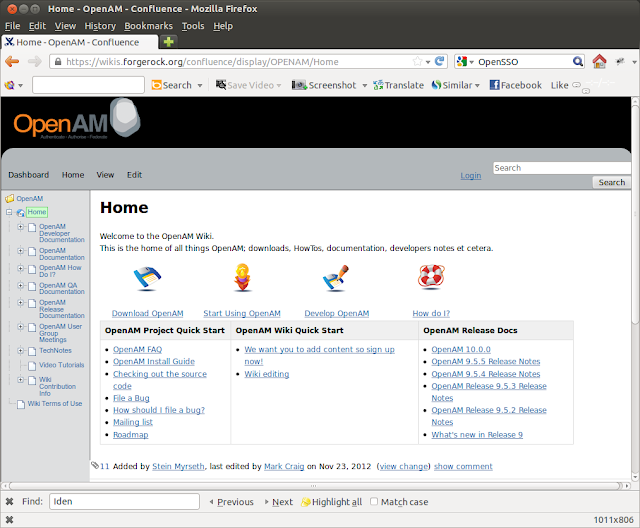The image size is (640, 528).
Task: Open the File menu
Action: point(12,26)
